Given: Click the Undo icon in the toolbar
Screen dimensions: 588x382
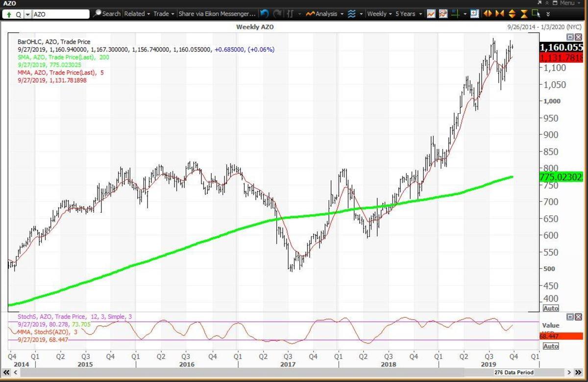Looking at the screenshot, I should pyautogui.click(x=264, y=14).
